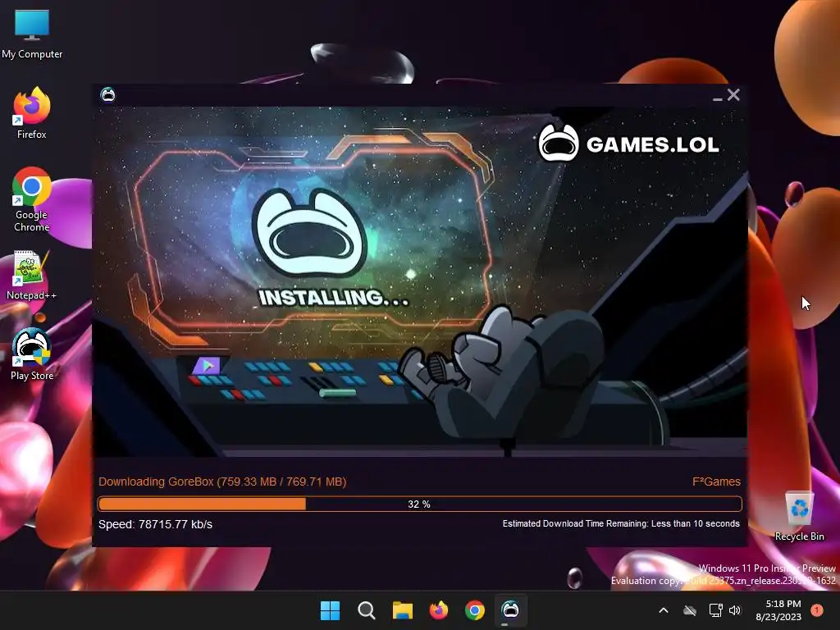Click the F²Games label
The width and height of the screenshot is (840, 630).
716,482
